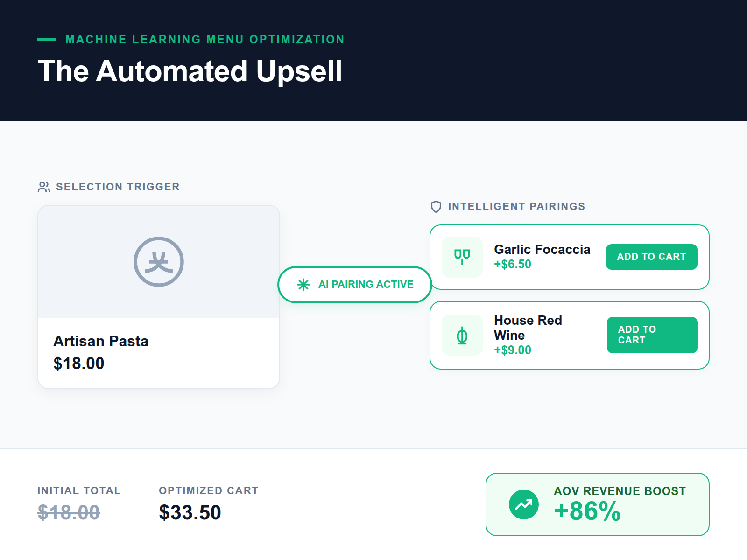Click the Garlic Focaccia item icon
Screen dimensions: 747x560
pyautogui.click(x=462, y=257)
